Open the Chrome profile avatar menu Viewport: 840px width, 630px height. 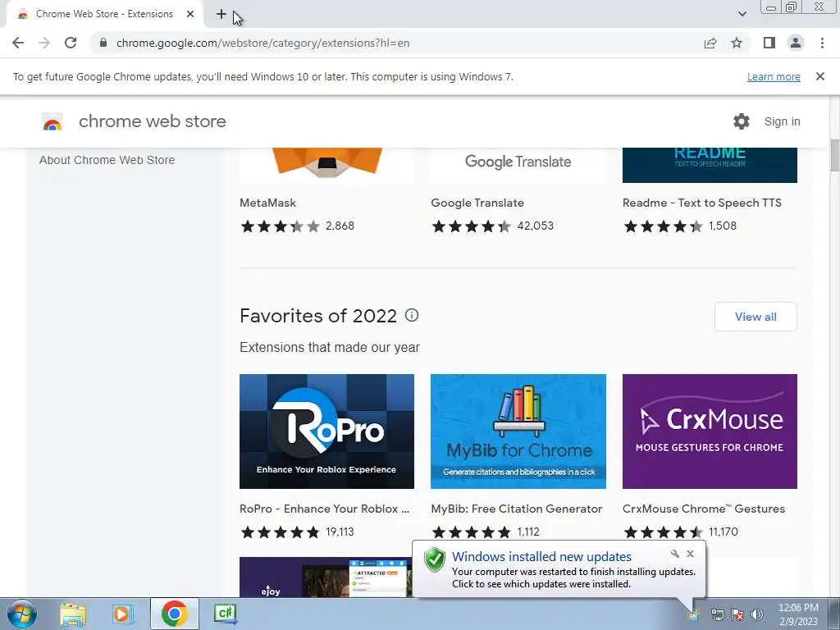click(796, 43)
